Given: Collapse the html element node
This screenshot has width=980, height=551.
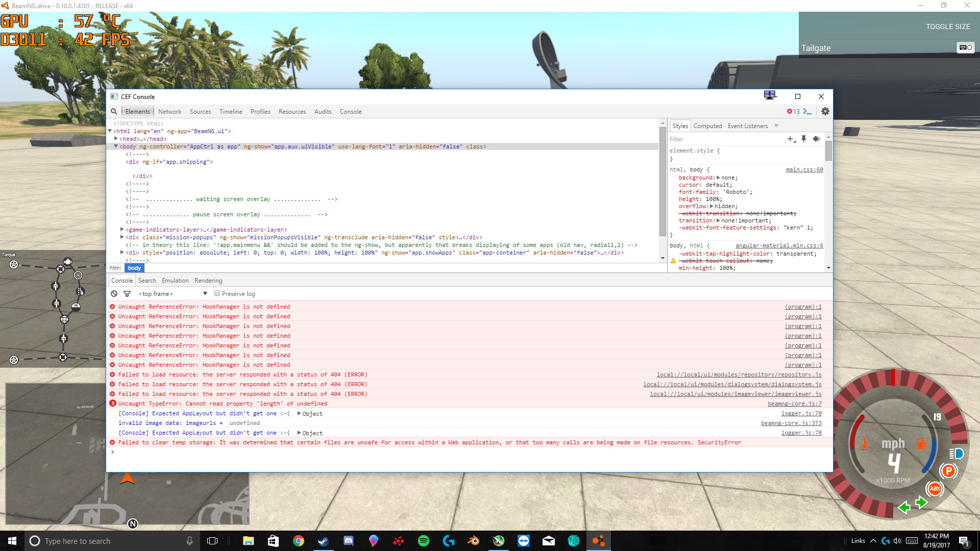Looking at the screenshot, I should (110, 131).
